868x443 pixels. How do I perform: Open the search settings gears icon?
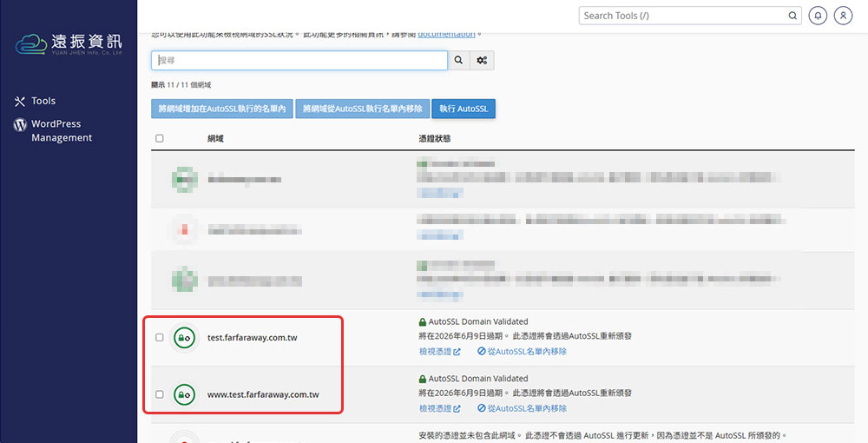pyautogui.click(x=482, y=60)
